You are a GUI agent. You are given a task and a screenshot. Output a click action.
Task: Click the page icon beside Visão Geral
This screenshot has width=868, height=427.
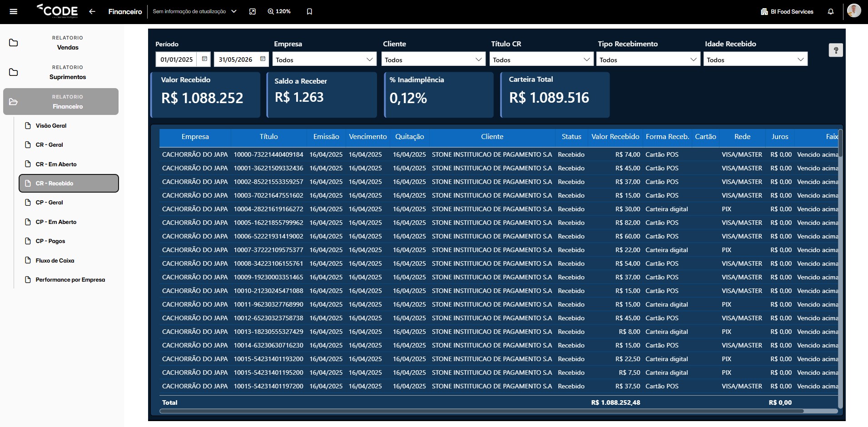(x=28, y=126)
